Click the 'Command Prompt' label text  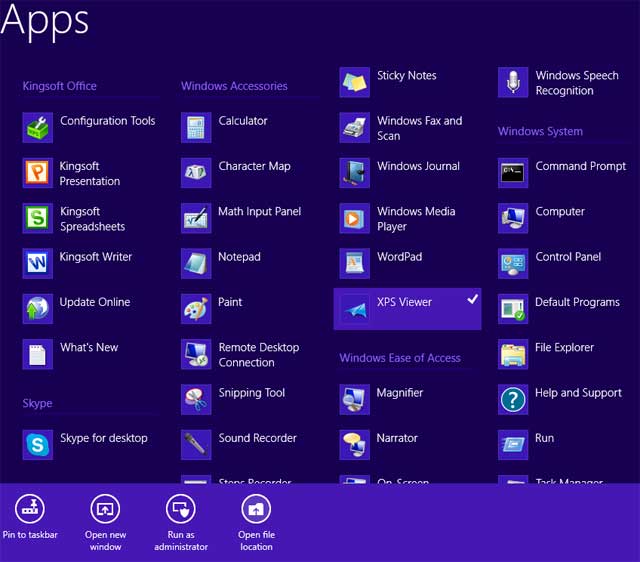580,166
